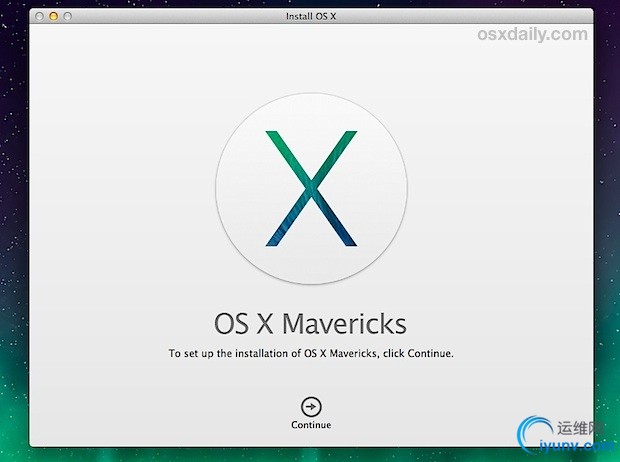Click the disabled close button of the installer
Screen dimensions: 620x462
(39, 16)
